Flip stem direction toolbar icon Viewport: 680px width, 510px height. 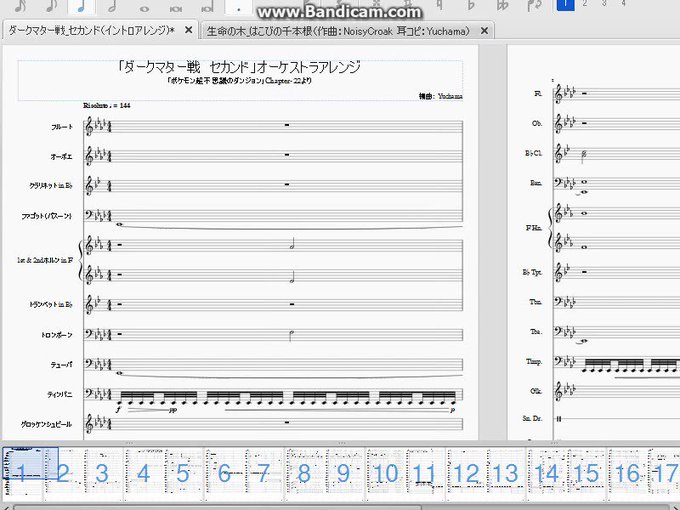coord(534,5)
